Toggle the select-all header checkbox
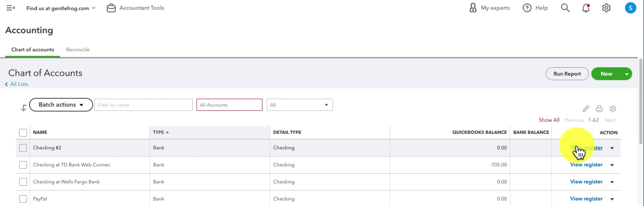This screenshot has width=644, height=206. coord(23,133)
